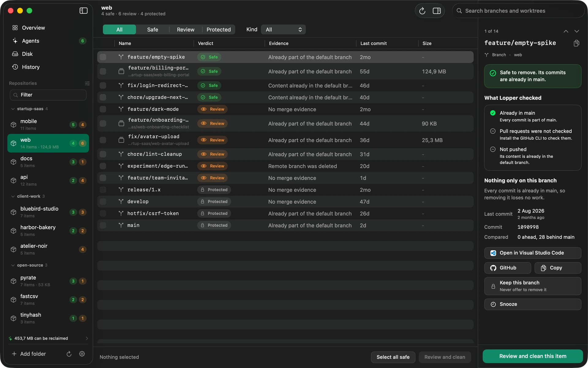This screenshot has width=588, height=368.
Task: Toggle the left sidebar icon
Action: click(x=83, y=11)
